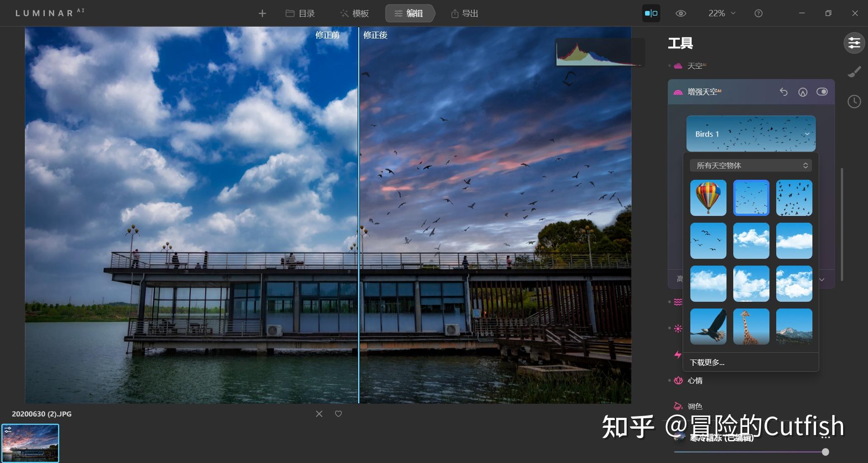868x463 pixels.
Task: Click the plus button to add photos
Action: click(262, 14)
